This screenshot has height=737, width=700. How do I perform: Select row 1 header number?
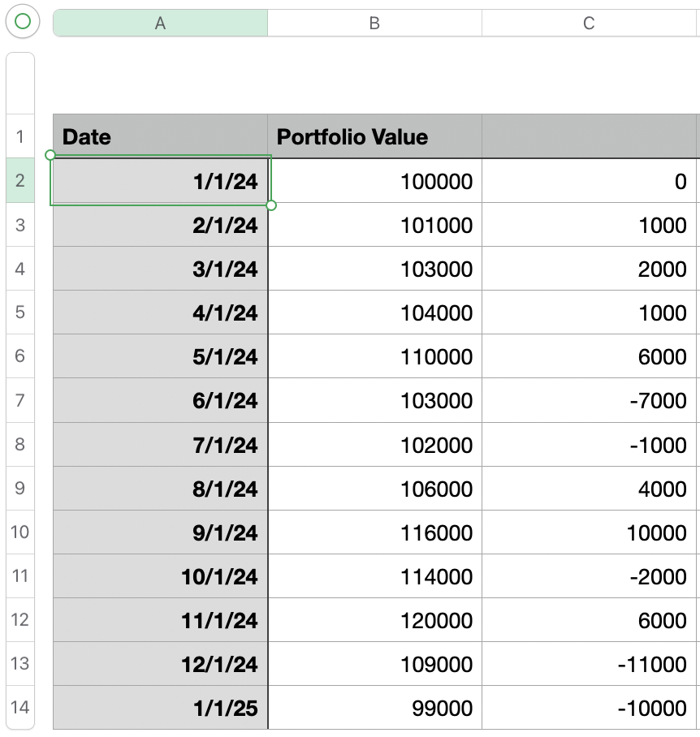[x=20, y=136]
